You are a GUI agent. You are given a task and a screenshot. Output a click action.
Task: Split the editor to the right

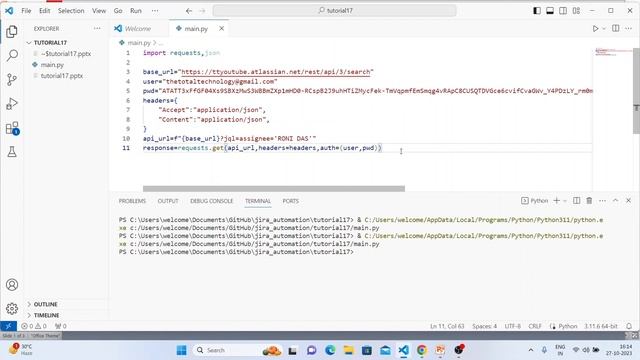616,28
